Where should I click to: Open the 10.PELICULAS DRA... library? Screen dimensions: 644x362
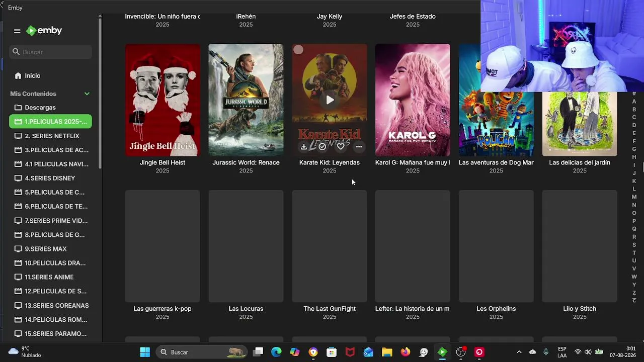pos(50,263)
